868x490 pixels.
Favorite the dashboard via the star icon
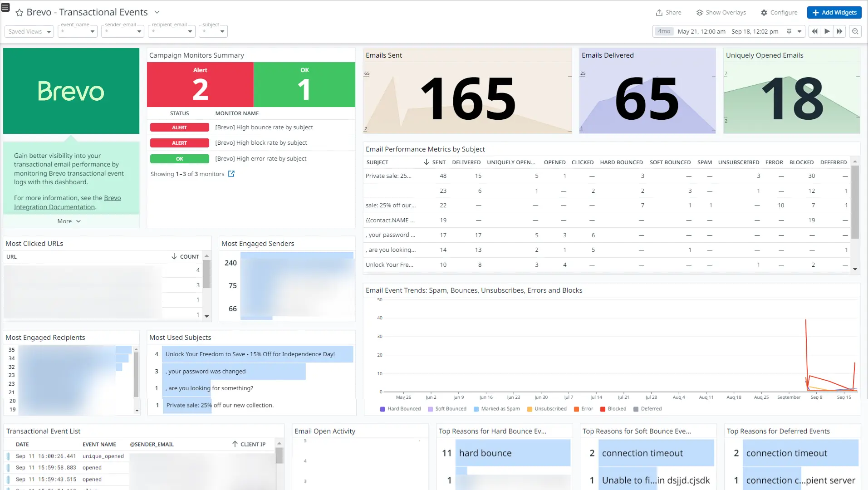(x=19, y=12)
